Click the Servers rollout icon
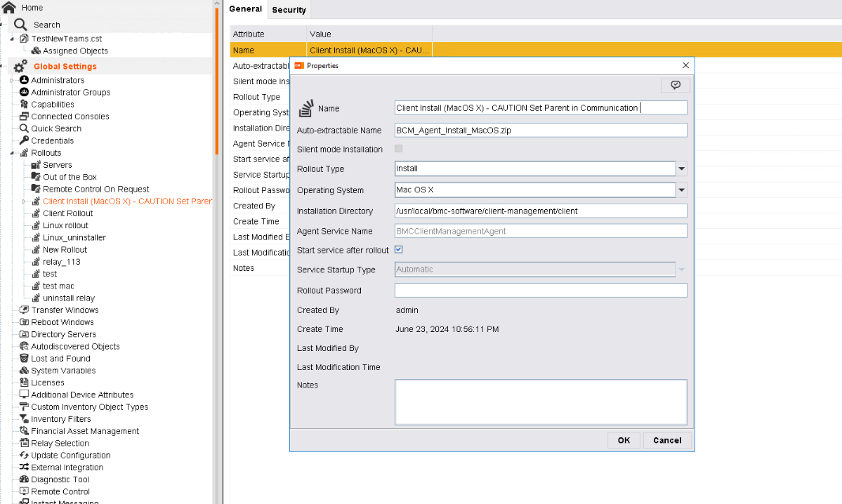842x504 pixels. (35, 165)
